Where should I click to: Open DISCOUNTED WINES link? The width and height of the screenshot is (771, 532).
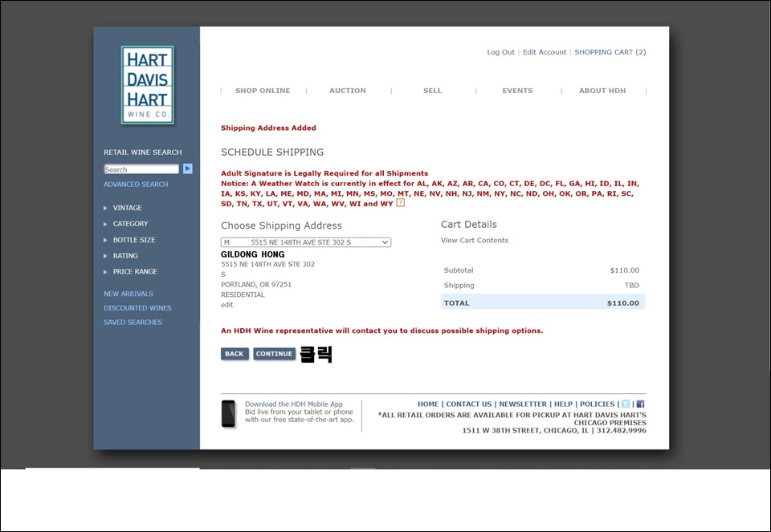click(x=137, y=308)
